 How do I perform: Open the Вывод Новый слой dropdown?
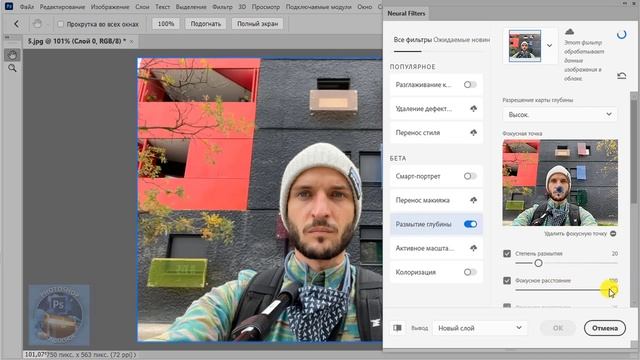pos(479,328)
